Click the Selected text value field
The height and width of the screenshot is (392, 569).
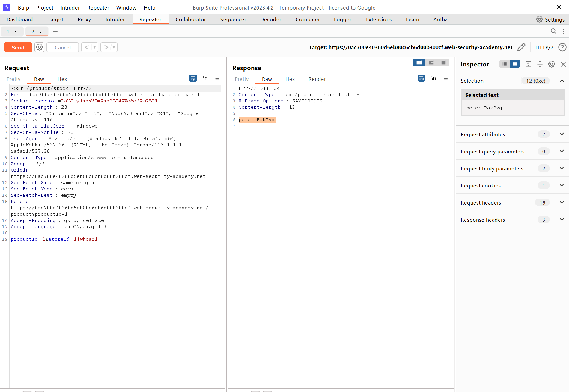512,108
